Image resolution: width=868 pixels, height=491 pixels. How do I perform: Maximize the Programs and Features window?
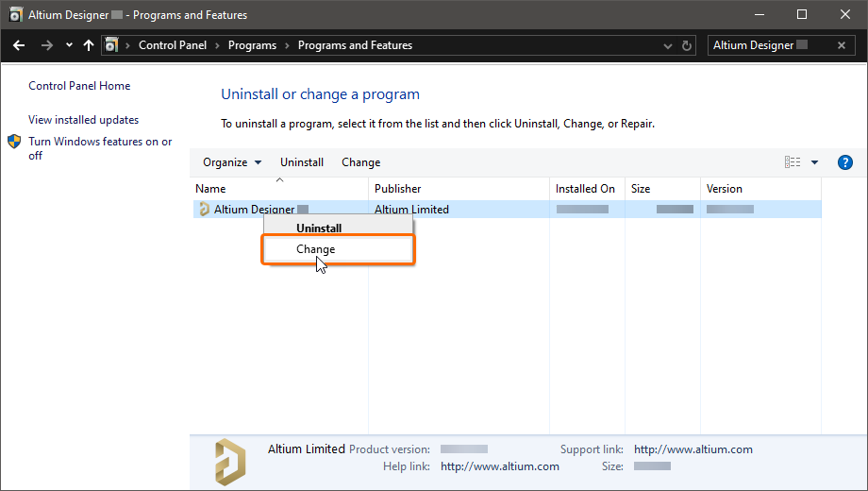(802, 15)
